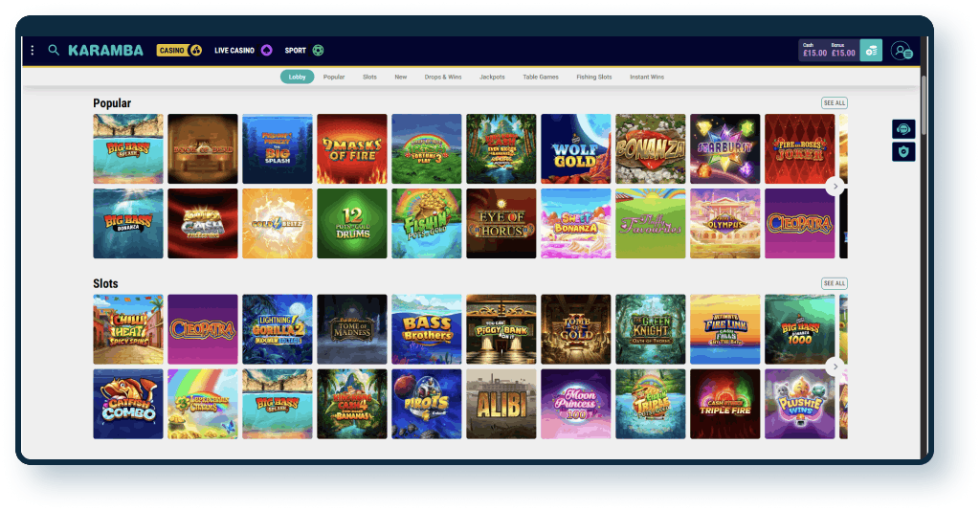The image size is (980, 511).
Task: Open Tome of Madness game
Action: coord(352,329)
